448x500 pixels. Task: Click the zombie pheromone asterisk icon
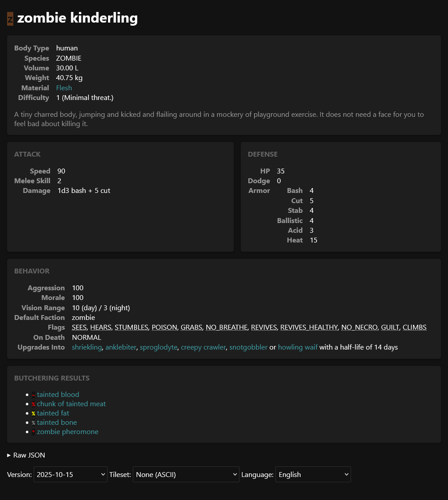pyautogui.click(x=34, y=432)
